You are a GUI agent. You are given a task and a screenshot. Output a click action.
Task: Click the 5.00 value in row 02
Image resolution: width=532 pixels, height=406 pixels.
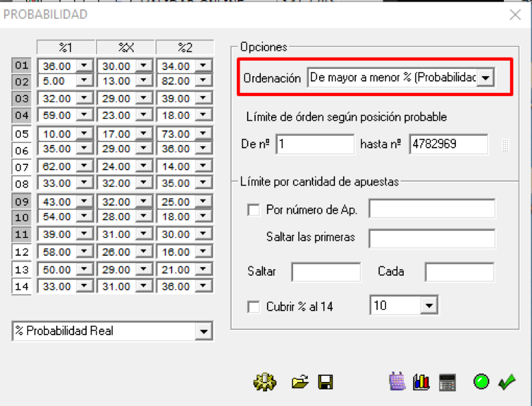(x=53, y=81)
